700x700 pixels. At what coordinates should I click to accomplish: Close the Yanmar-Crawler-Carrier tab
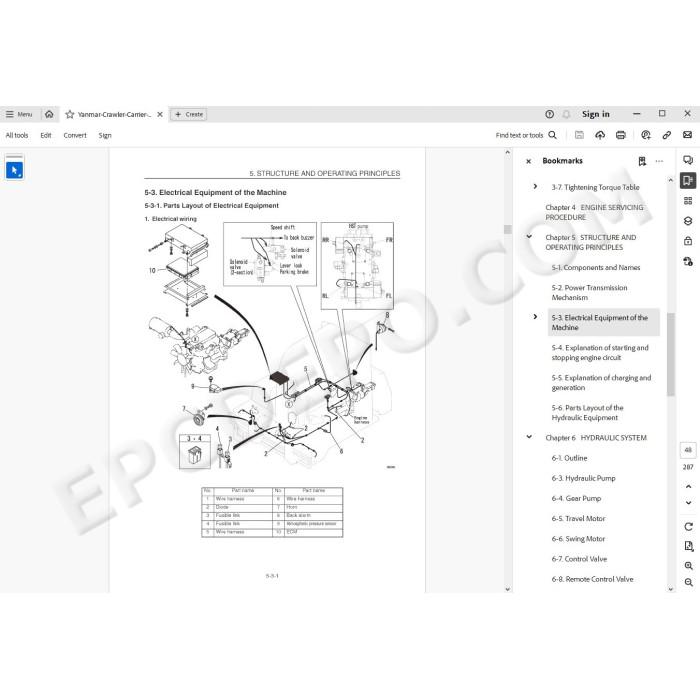click(x=160, y=114)
